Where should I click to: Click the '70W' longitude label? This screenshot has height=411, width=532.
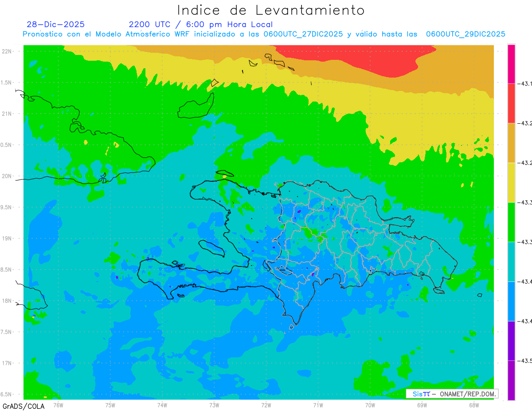tap(370, 405)
